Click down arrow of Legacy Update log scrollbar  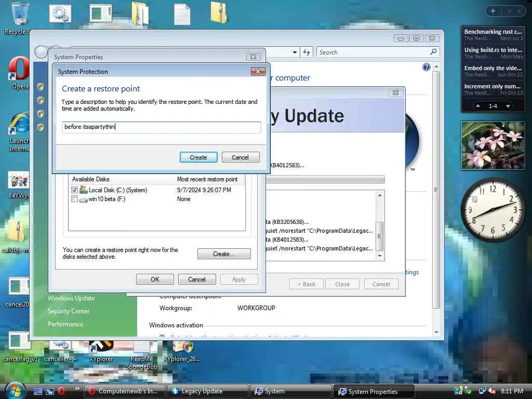pyautogui.click(x=380, y=256)
